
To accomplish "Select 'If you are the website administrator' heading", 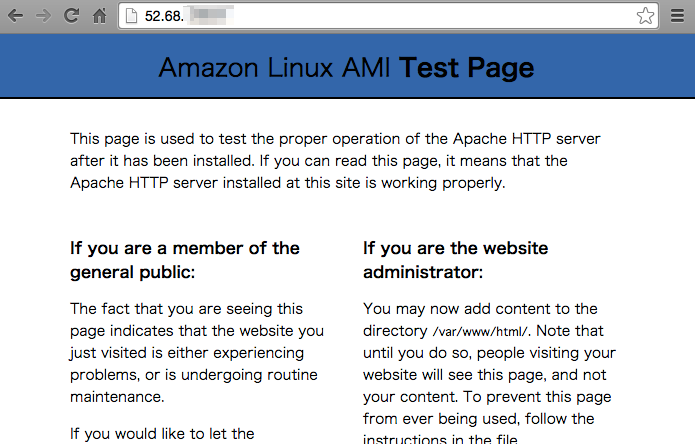I will (455, 259).
